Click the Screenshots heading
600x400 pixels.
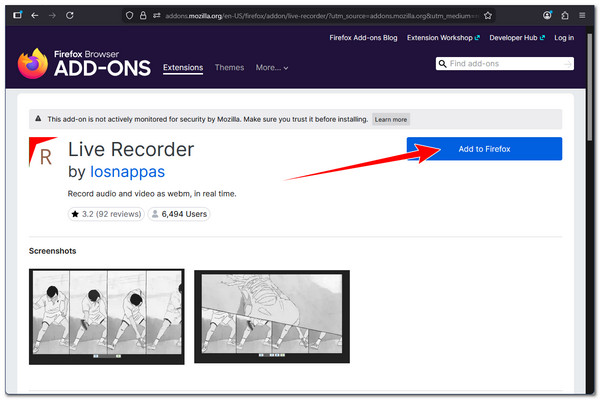pos(52,251)
